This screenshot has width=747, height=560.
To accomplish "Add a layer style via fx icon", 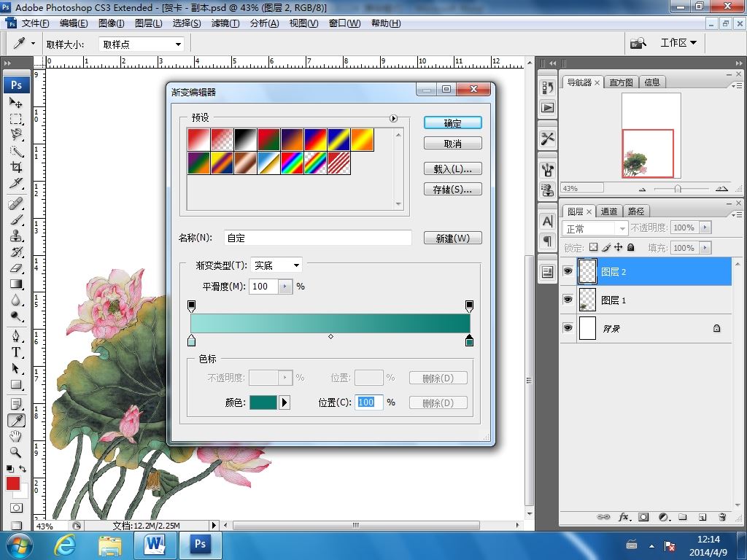I will tap(624, 517).
